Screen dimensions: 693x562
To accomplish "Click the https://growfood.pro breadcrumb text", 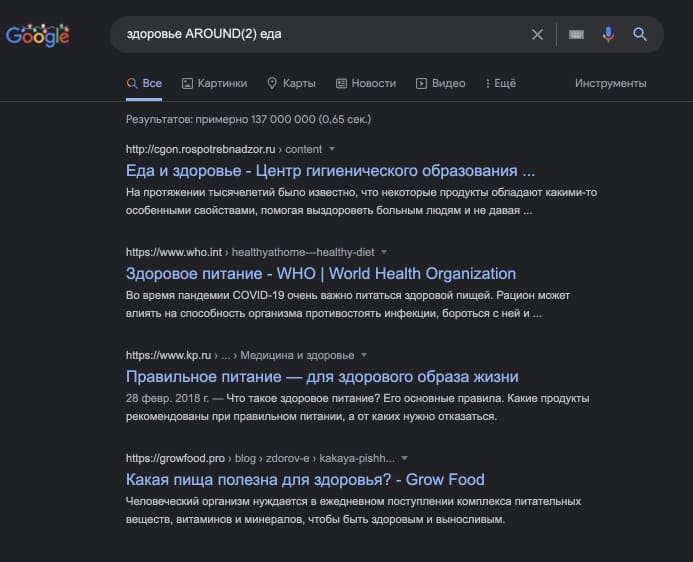I will click(x=175, y=458).
